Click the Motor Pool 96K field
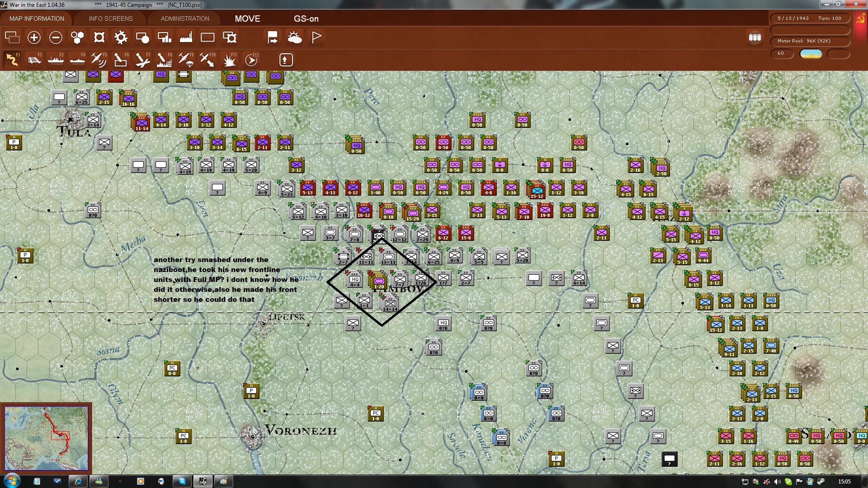Viewport: 868px width, 488px height. pyautogui.click(x=810, y=41)
